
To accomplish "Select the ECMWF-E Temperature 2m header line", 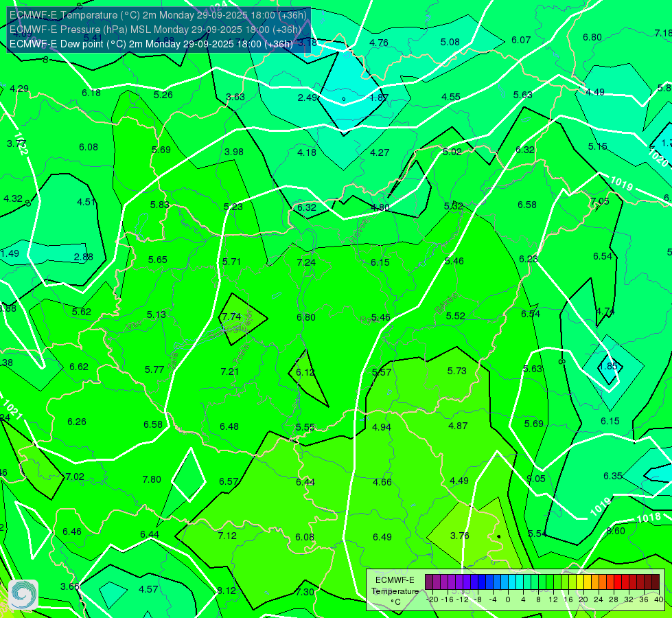I will point(158,15).
